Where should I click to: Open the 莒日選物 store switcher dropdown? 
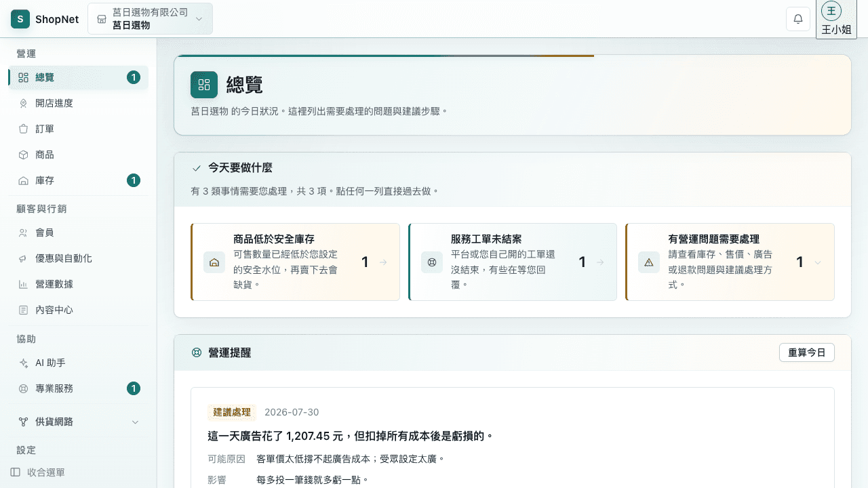click(151, 19)
